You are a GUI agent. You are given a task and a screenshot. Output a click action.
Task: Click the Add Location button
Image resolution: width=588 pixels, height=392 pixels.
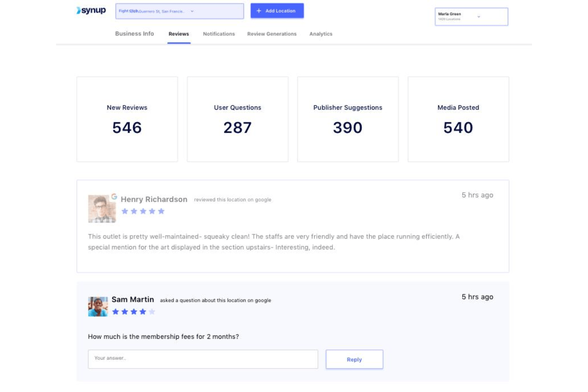point(277,11)
